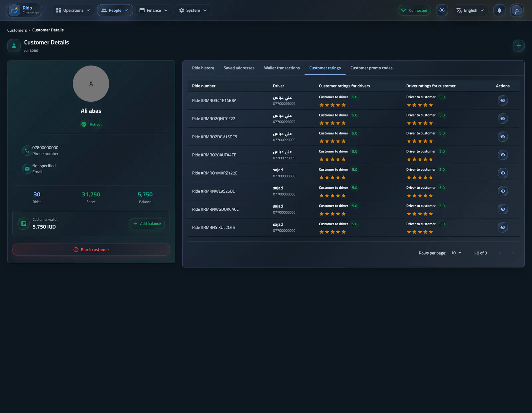Click Customer ratings for drivers column header
Screen dimensions: 532x413
344,86
